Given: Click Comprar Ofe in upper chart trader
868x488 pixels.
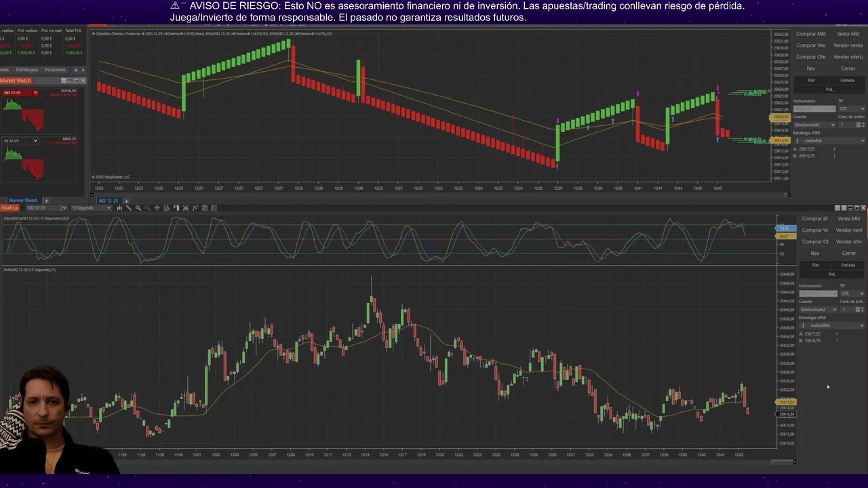Looking at the screenshot, I should (x=811, y=57).
